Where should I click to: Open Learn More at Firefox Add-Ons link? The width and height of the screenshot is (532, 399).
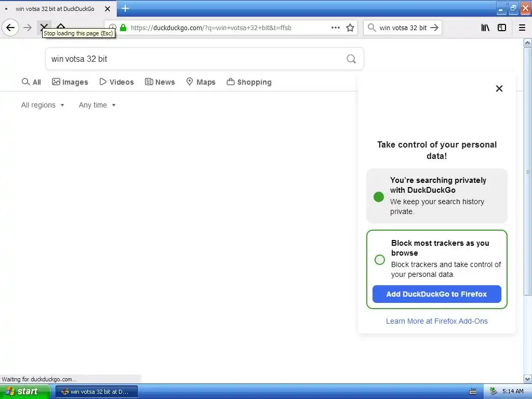[436, 321]
